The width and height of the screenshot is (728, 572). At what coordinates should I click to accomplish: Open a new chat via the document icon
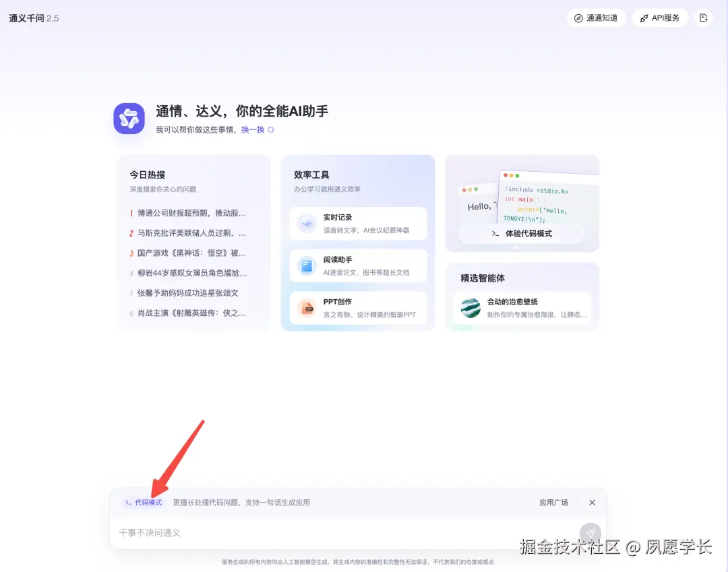703,18
